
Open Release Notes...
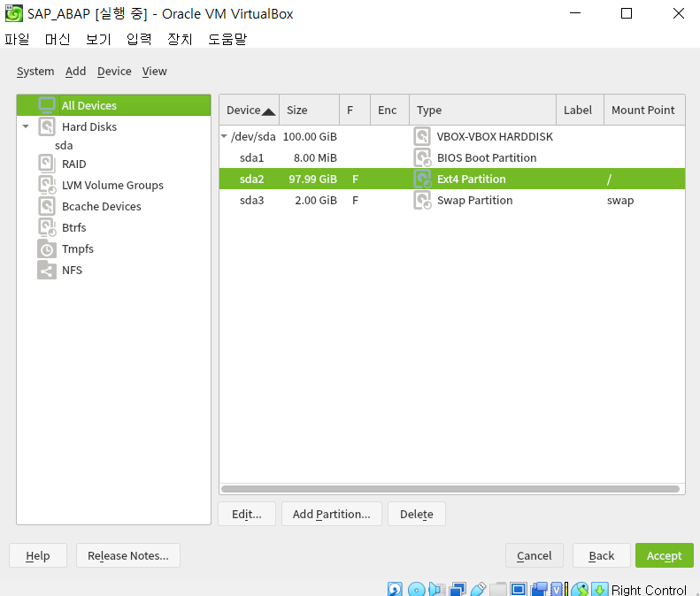[128, 555]
